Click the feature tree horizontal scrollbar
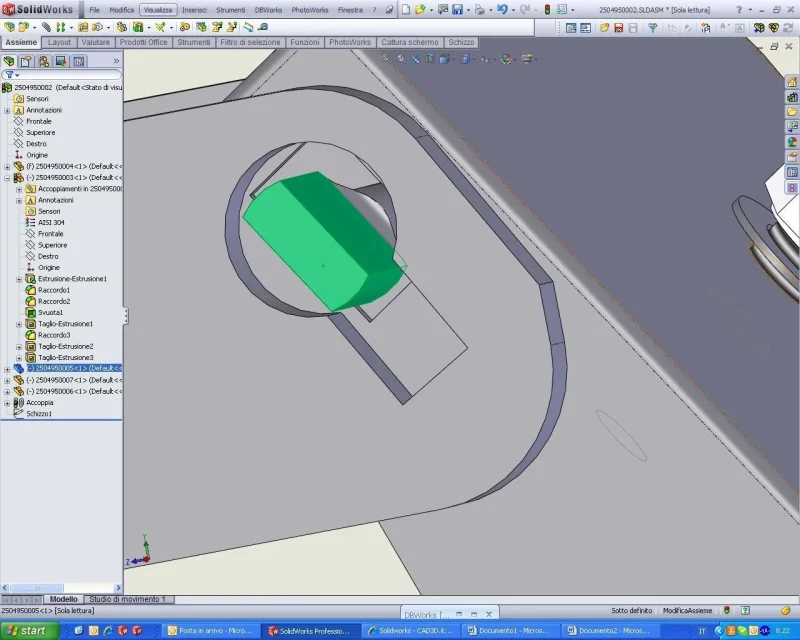The image size is (800, 640). [x=61, y=588]
